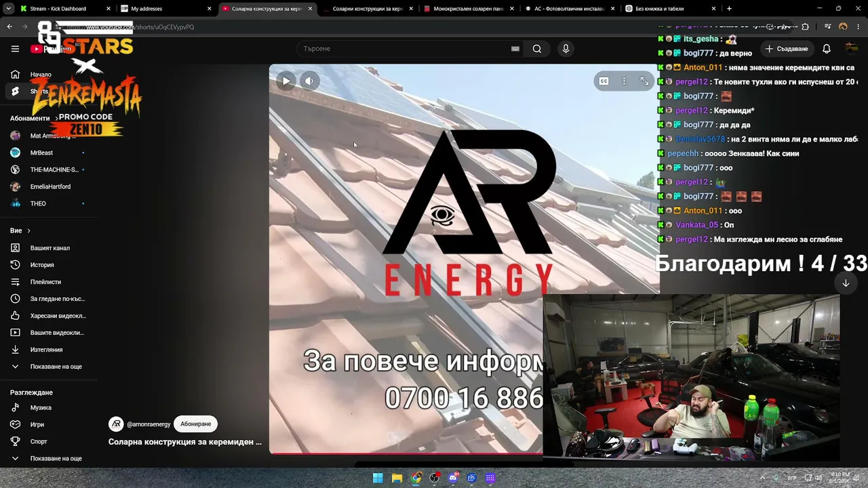
Task: Open the on-screen keyboard in the search box
Action: [x=515, y=49]
